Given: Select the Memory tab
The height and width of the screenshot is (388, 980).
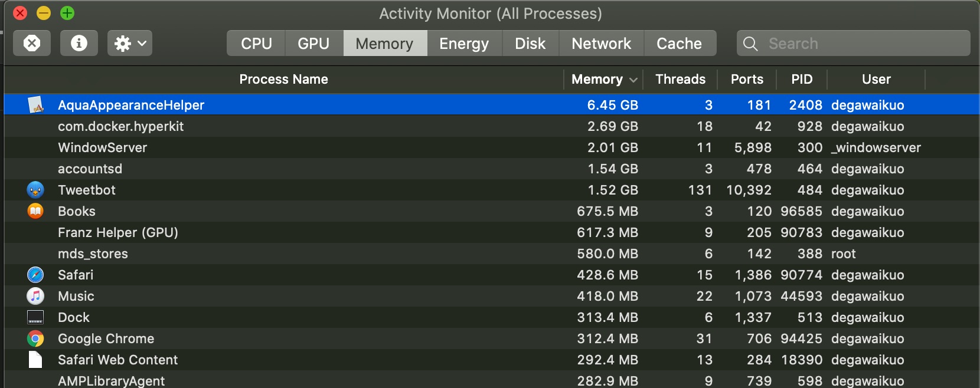Looking at the screenshot, I should pyautogui.click(x=385, y=44).
